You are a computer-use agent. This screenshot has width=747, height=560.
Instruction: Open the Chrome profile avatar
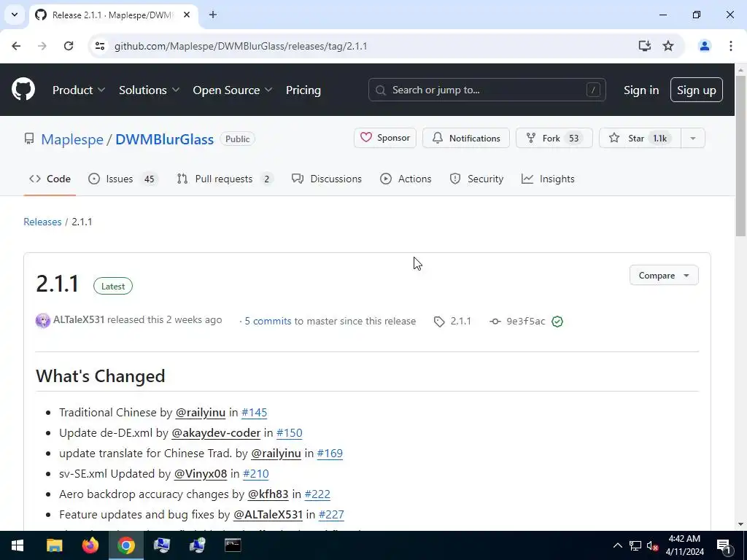point(704,46)
